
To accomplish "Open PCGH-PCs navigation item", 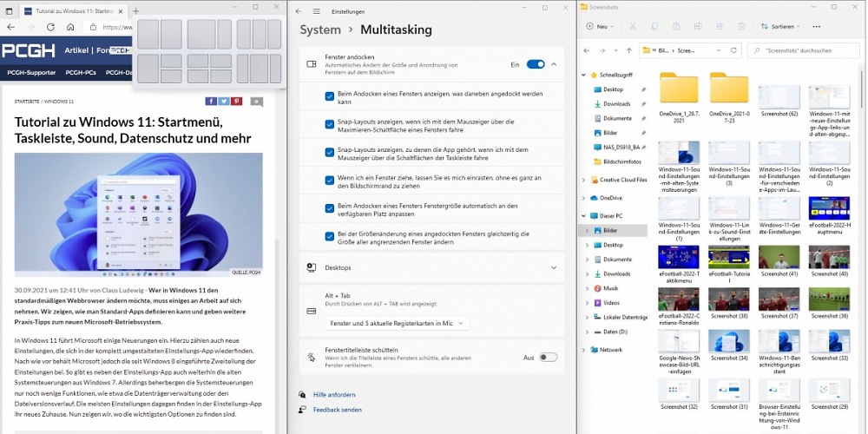I will (81, 73).
